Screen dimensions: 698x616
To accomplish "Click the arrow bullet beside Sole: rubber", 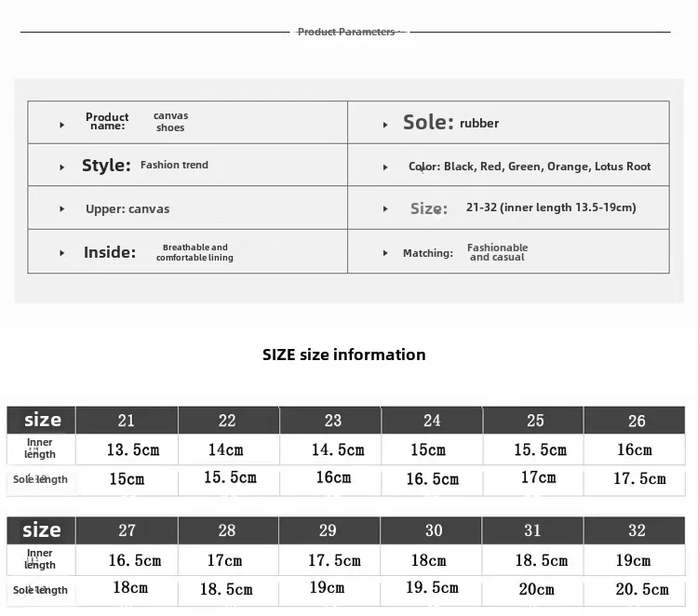I will (385, 125).
